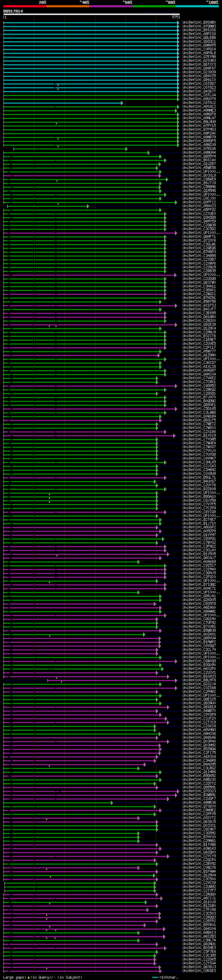This screenshot has height=980, width=222.
Task: Select the UniRef100_Q0FFI2 label
Action: [x=199, y=202]
